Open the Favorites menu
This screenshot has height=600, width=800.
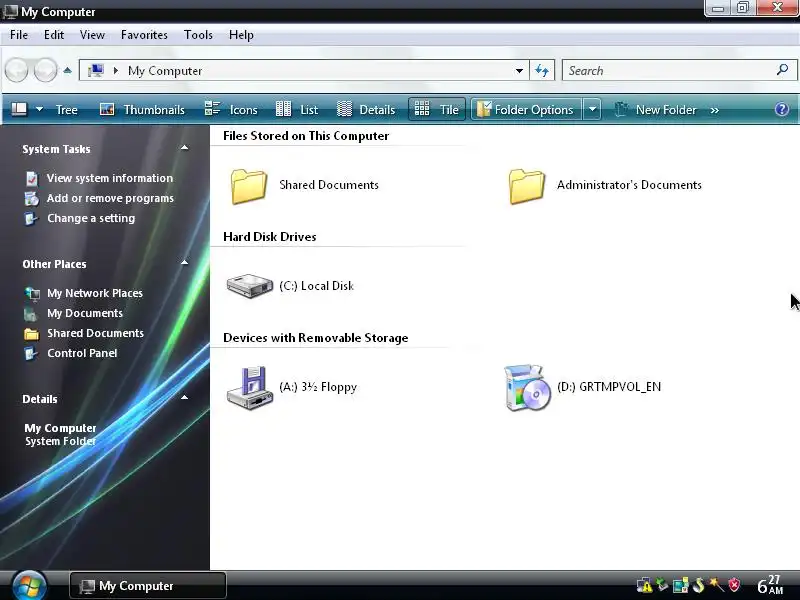(144, 35)
